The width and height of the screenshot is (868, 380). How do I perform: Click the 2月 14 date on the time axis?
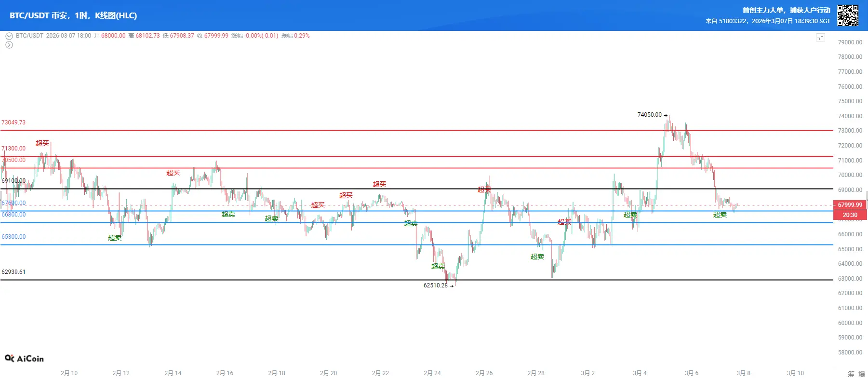pyautogui.click(x=173, y=373)
